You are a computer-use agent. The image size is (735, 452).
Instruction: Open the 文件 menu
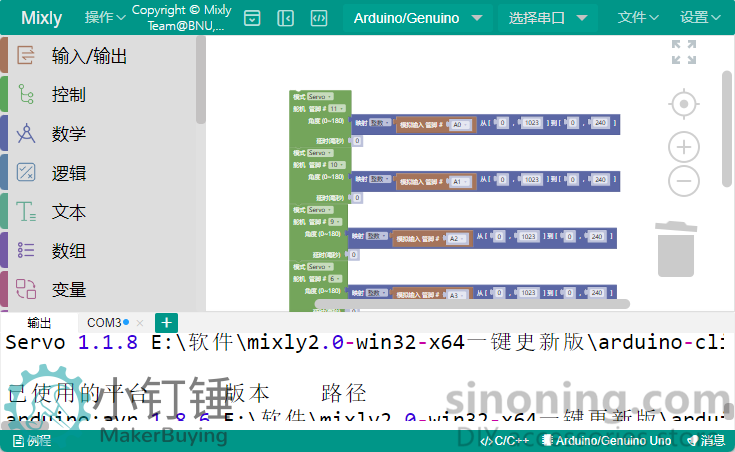(x=638, y=18)
